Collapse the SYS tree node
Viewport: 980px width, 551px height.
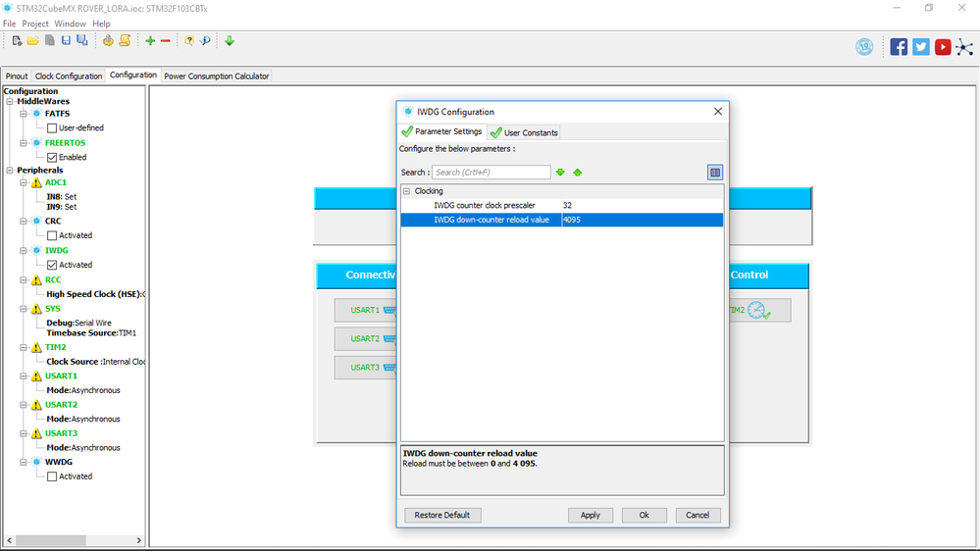tap(24, 309)
